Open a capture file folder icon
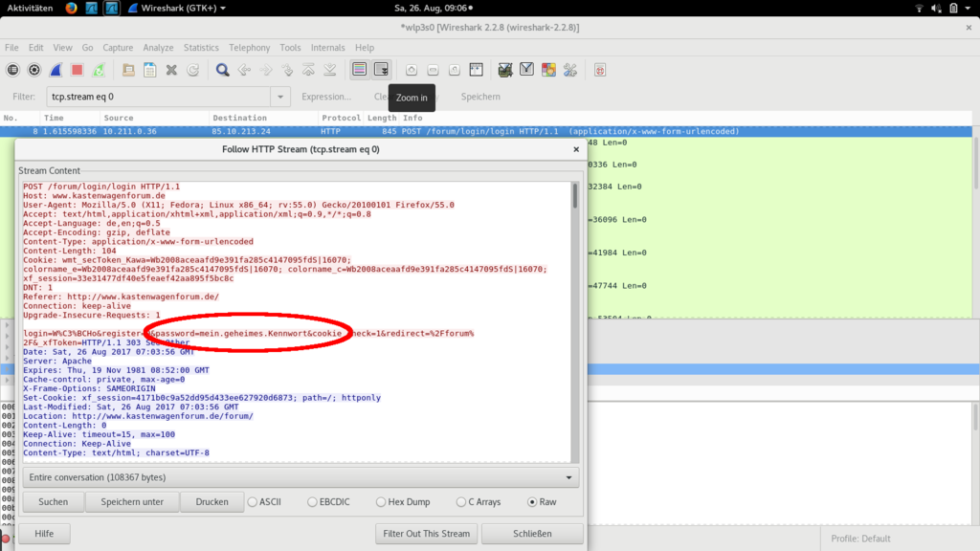980x551 pixels. click(x=128, y=70)
